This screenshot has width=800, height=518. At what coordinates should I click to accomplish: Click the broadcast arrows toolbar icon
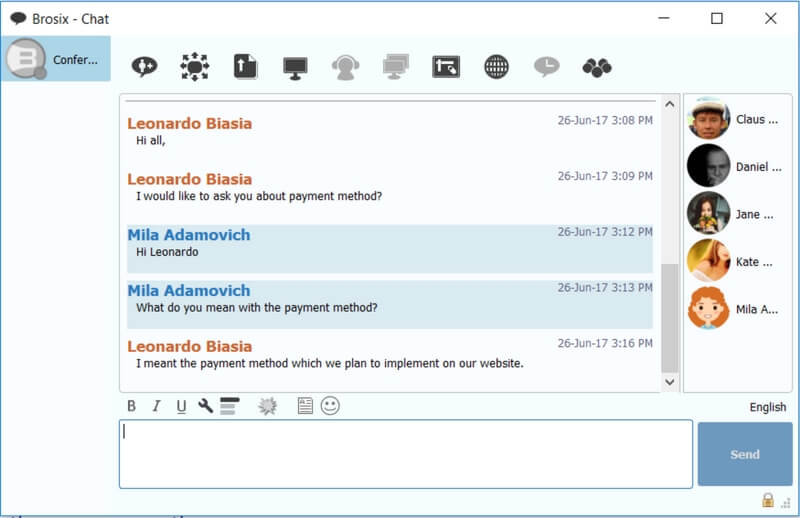point(195,67)
